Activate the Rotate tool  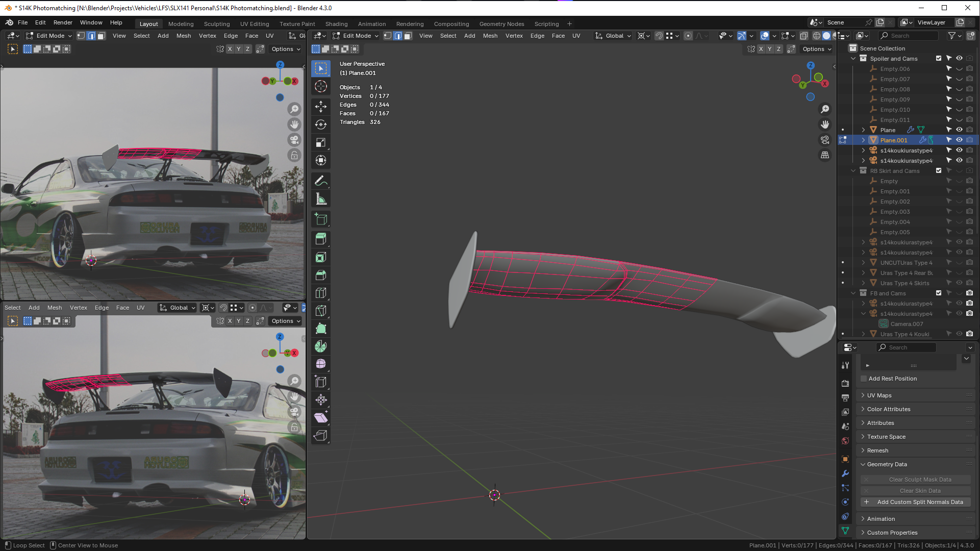click(x=321, y=124)
